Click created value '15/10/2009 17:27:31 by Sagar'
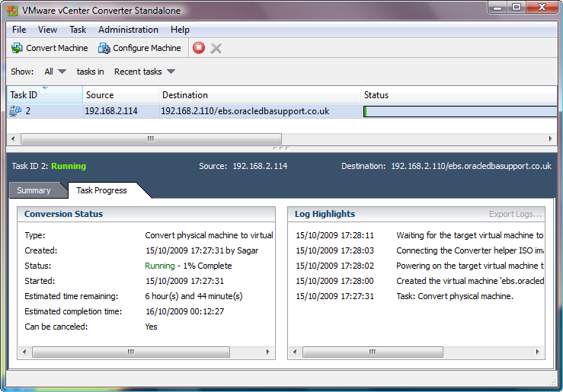This screenshot has height=392, width=563. pyautogui.click(x=202, y=250)
